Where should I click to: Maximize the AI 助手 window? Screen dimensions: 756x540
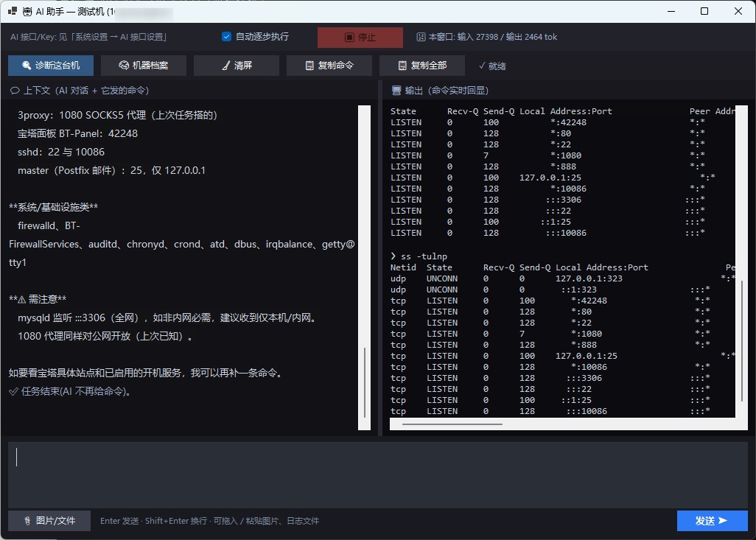point(704,11)
